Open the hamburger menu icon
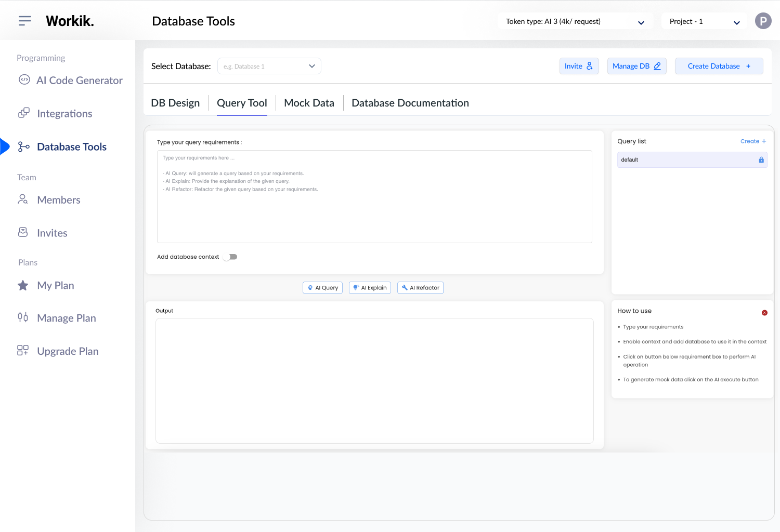 click(x=24, y=20)
